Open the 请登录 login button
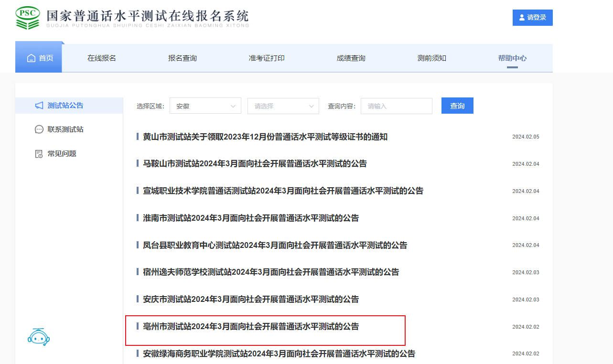613x364 pixels. pos(533,18)
